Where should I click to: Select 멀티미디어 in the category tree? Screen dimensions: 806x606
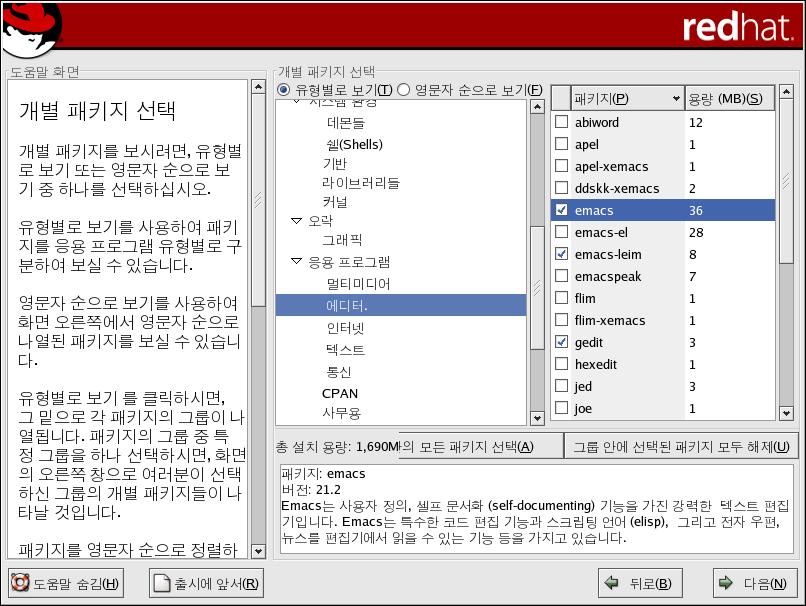pyautogui.click(x=358, y=284)
